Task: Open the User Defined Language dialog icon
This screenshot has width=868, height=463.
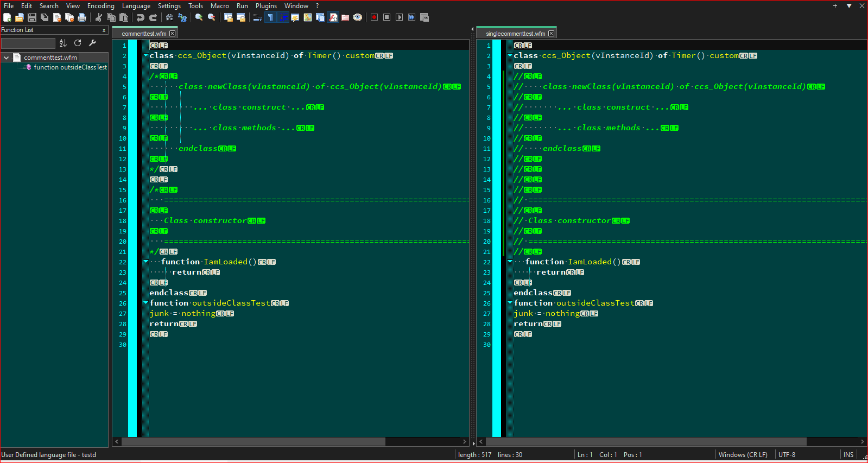Action: click(x=295, y=17)
